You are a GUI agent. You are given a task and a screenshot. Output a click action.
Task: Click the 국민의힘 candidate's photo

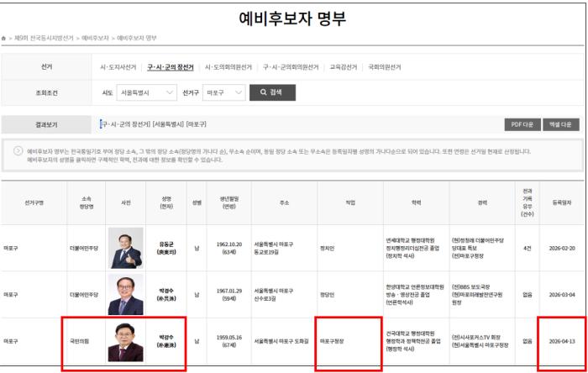point(126,341)
